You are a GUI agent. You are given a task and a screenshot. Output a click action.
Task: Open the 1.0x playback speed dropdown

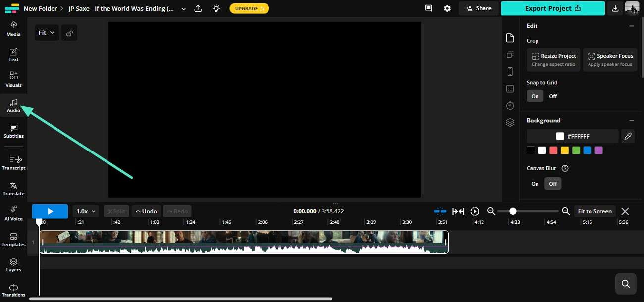[86, 211]
